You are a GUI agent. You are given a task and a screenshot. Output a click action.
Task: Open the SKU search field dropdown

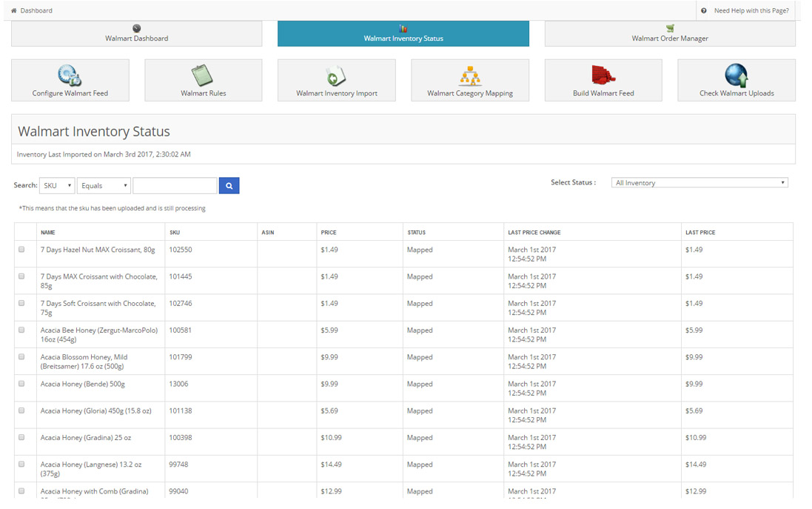pyautogui.click(x=57, y=185)
